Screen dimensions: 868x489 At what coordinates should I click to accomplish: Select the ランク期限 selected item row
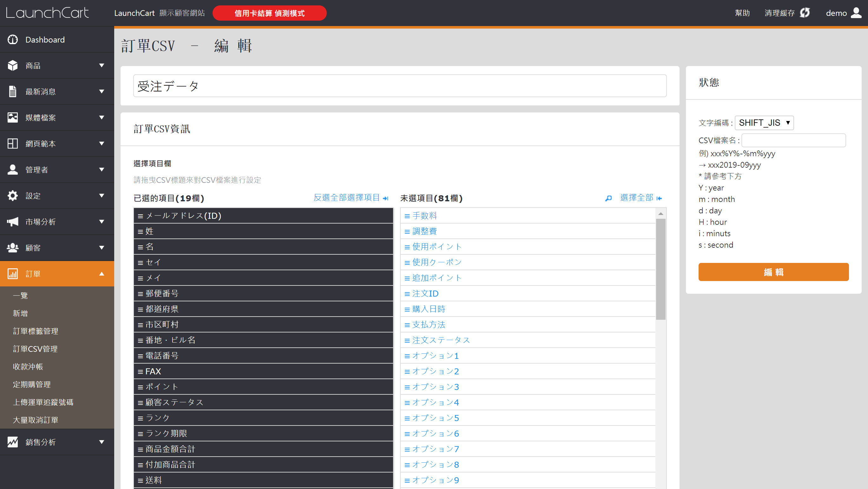(x=263, y=434)
